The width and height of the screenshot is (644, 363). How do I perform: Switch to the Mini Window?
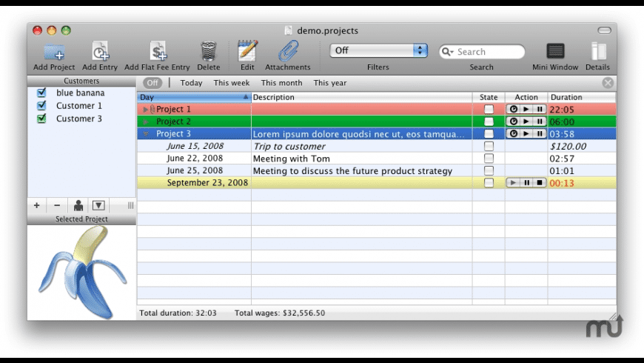[555, 51]
